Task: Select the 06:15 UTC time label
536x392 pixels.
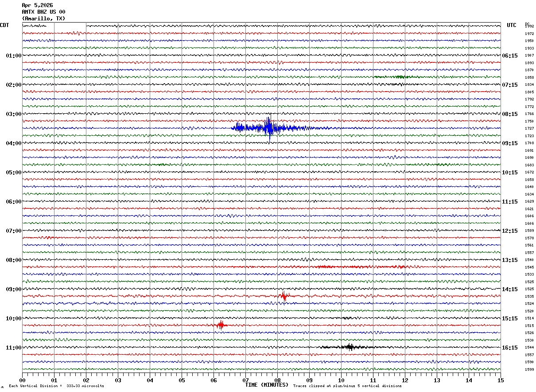Action: click(x=509, y=56)
